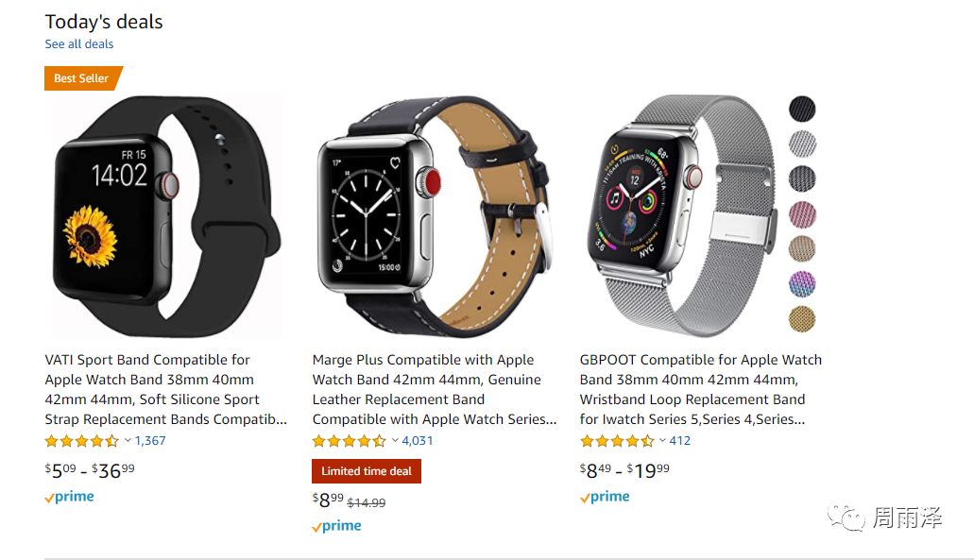The height and width of the screenshot is (560, 974).
Task: Choose the rose gold mesh band swatch
Action: pos(802,249)
